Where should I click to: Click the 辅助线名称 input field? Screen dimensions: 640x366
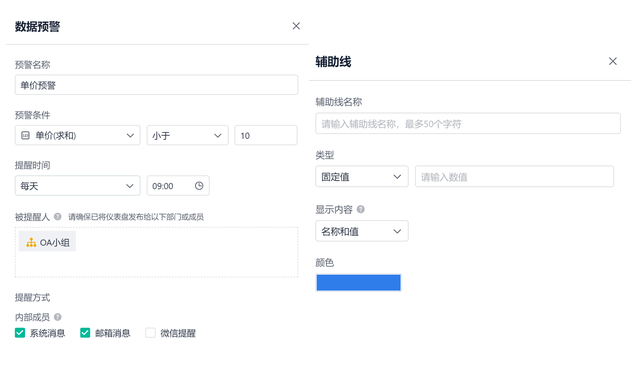coord(468,123)
